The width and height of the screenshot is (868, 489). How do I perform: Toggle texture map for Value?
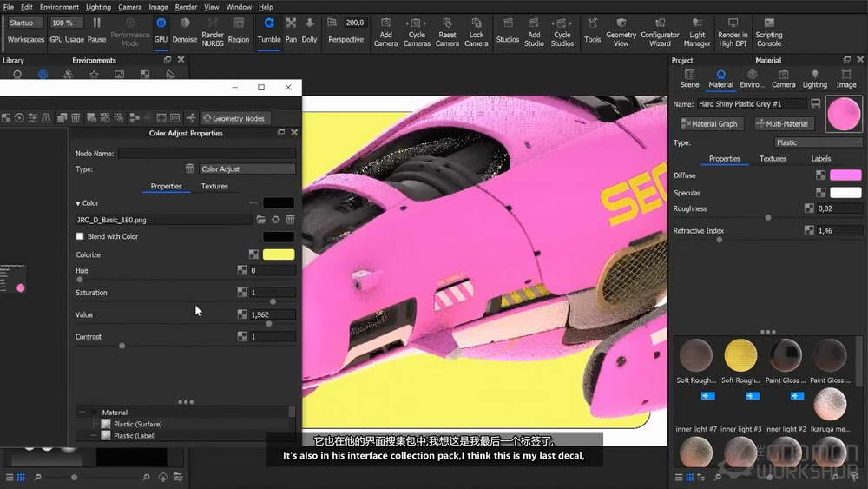pyautogui.click(x=242, y=314)
